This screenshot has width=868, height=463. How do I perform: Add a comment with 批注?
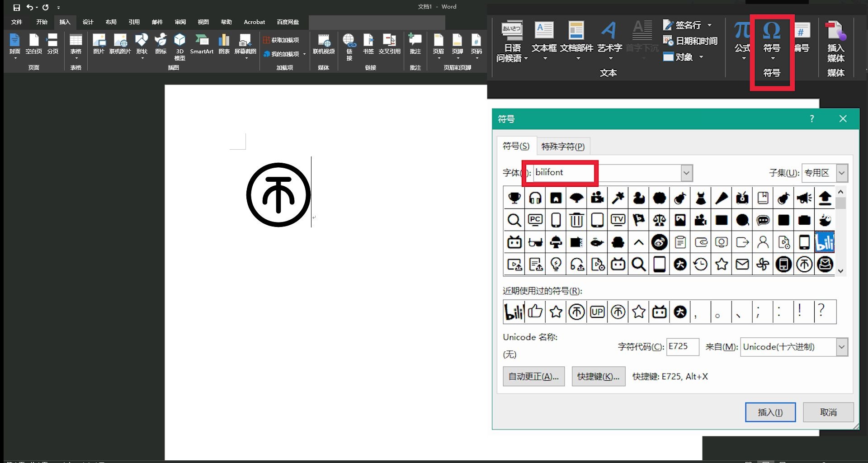[x=415, y=44]
